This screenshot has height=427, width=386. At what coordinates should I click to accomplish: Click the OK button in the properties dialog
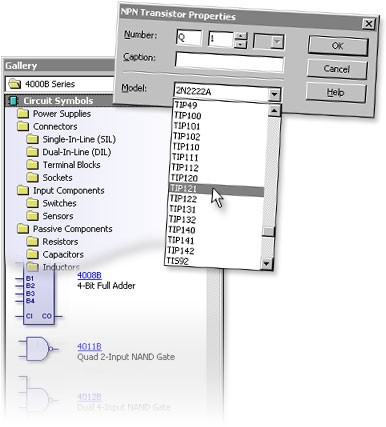point(338,46)
